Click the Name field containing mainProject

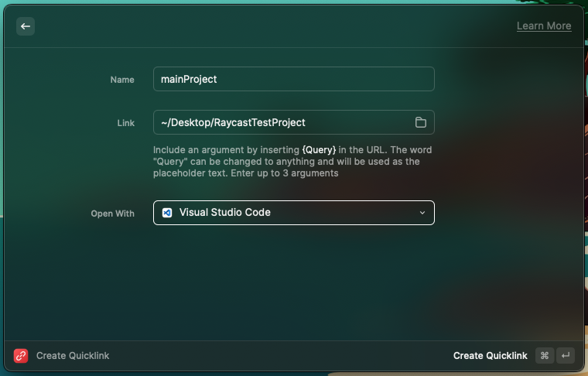click(x=294, y=79)
